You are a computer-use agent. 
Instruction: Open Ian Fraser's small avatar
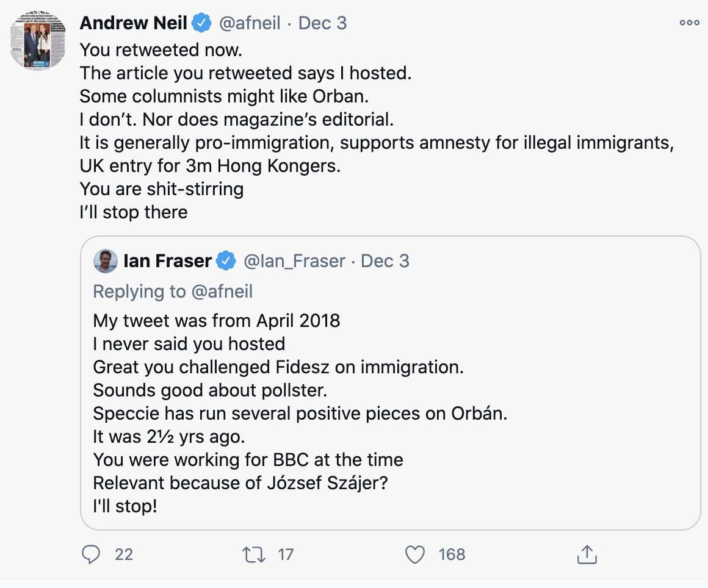click(105, 261)
